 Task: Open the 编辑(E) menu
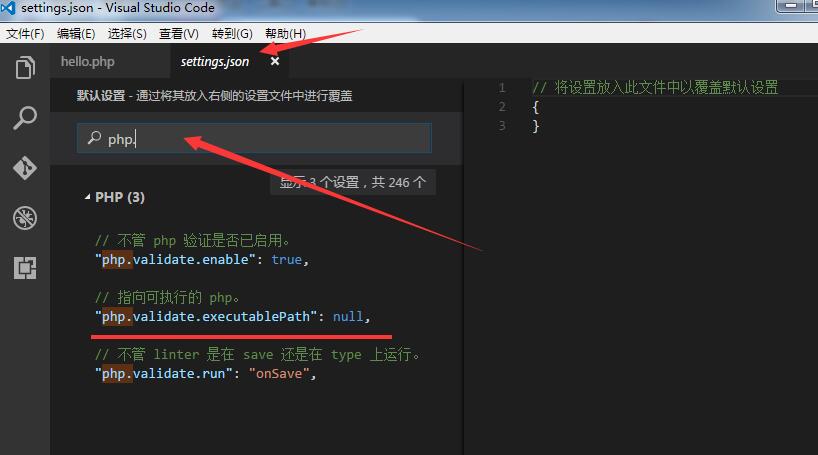(x=76, y=34)
